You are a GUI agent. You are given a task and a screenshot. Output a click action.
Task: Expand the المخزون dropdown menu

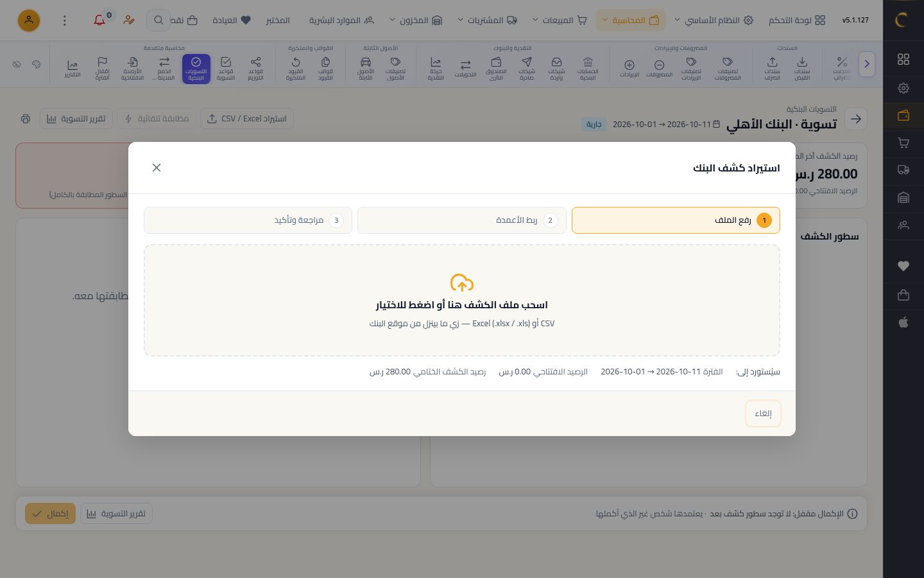pos(416,21)
